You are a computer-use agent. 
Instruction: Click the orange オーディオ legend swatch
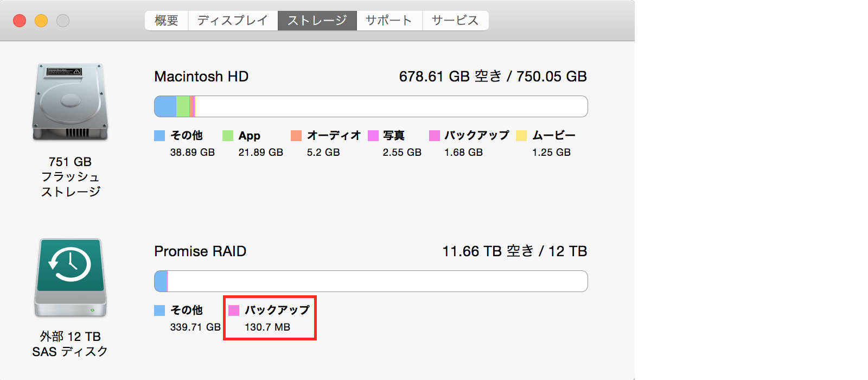(x=296, y=136)
